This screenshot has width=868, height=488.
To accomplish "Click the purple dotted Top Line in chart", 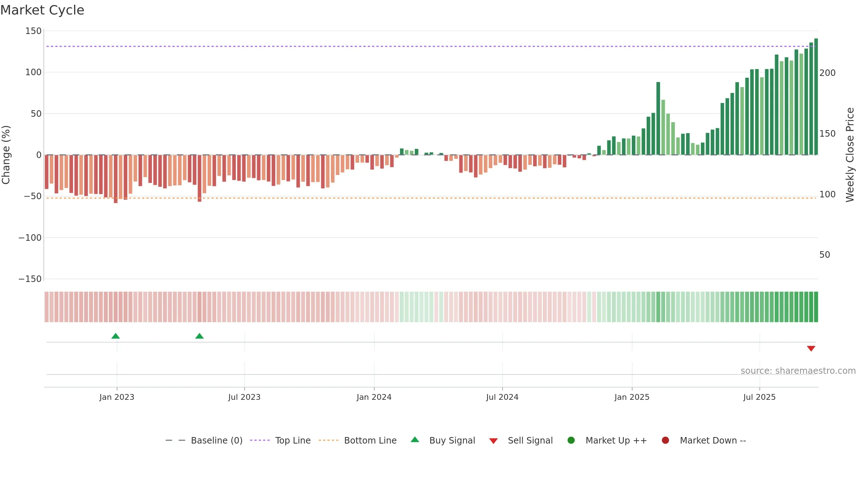I will point(431,46).
